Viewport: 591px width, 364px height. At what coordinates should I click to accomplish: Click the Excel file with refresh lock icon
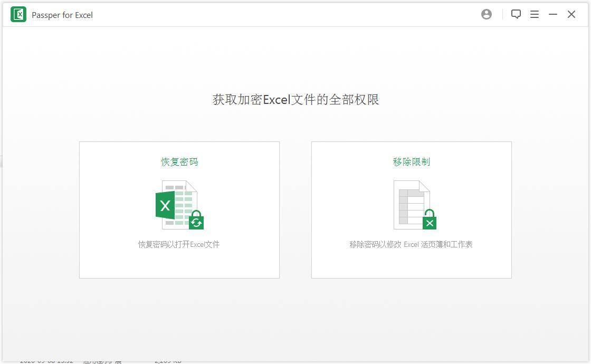coord(179,205)
